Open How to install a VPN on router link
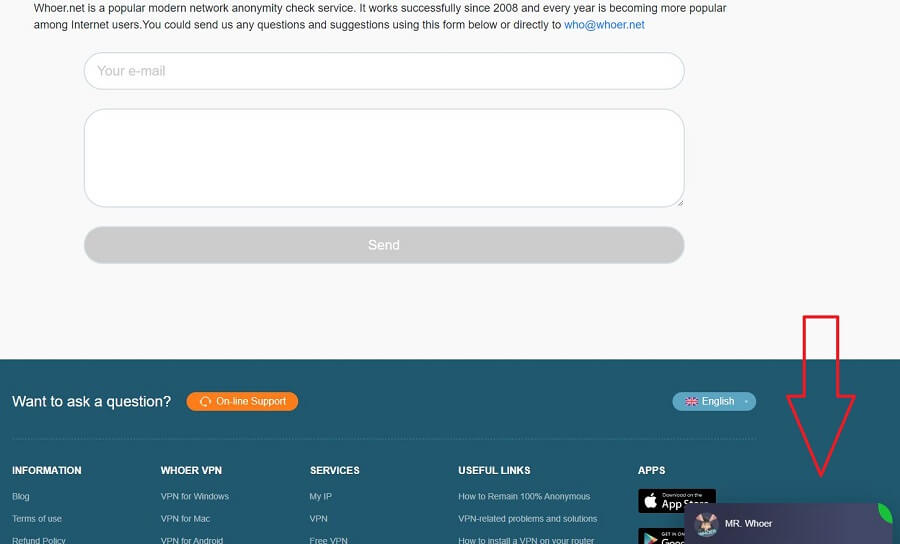 point(526,540)
